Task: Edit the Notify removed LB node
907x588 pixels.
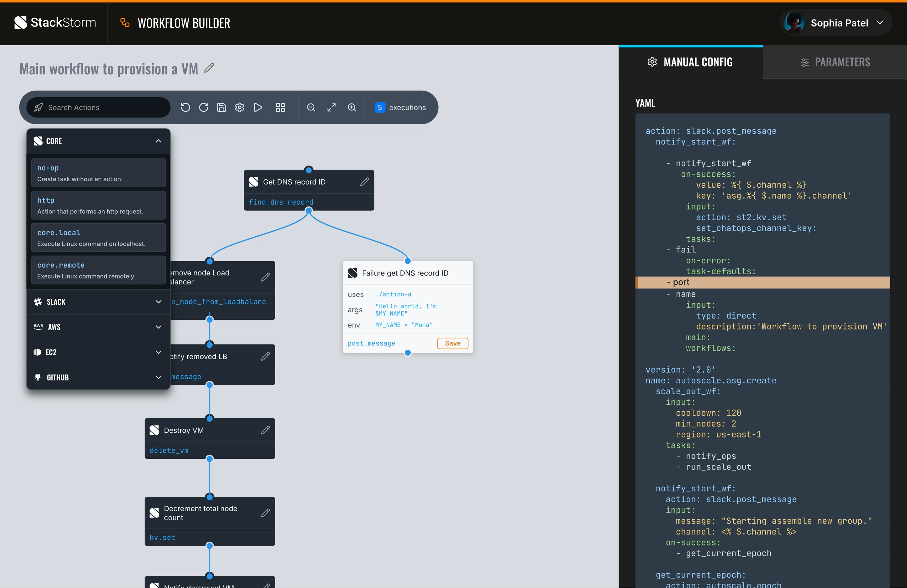Action: click(x=265, y=356)
